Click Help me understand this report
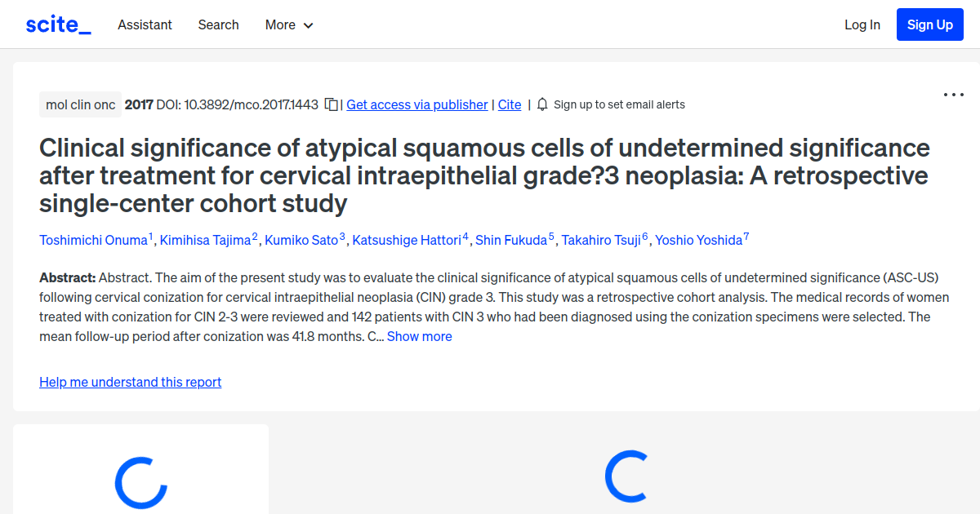 [x=130, y=382]
